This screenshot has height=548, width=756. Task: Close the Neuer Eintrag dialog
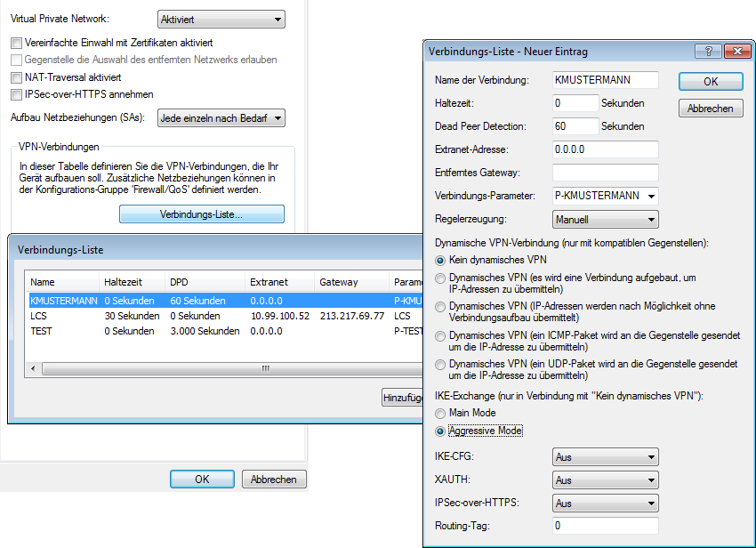(733, 52)
